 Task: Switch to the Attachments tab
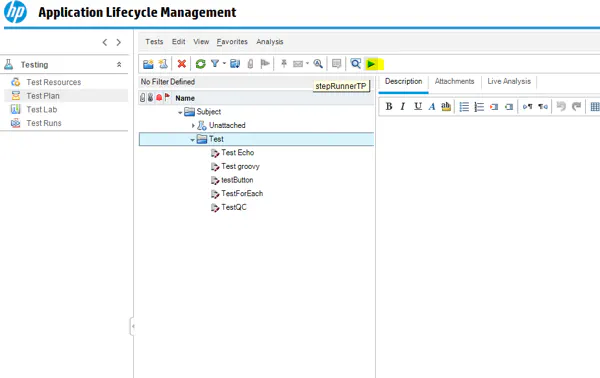[454, 81]
